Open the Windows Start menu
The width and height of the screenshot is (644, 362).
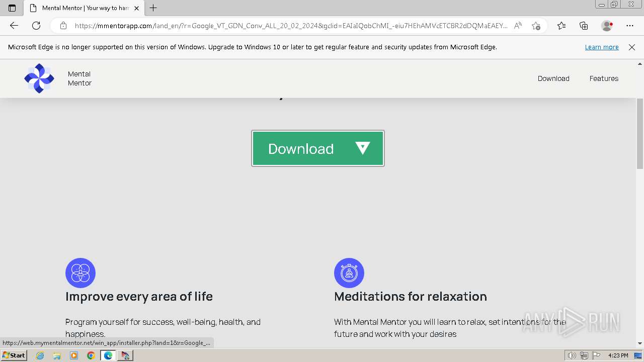14,355
